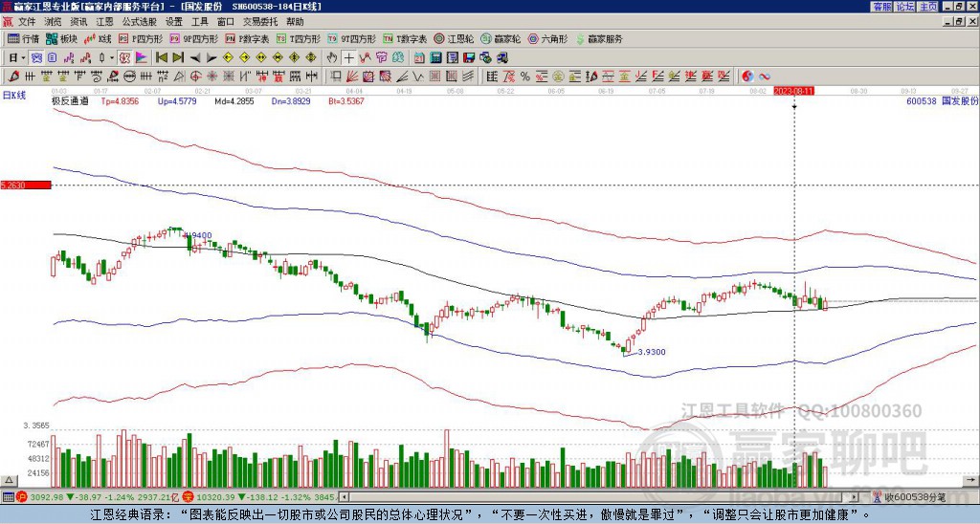Toggle the 权 price adjustment button
The height and width of the screenshot is (524, 980).
click(124, 58)
